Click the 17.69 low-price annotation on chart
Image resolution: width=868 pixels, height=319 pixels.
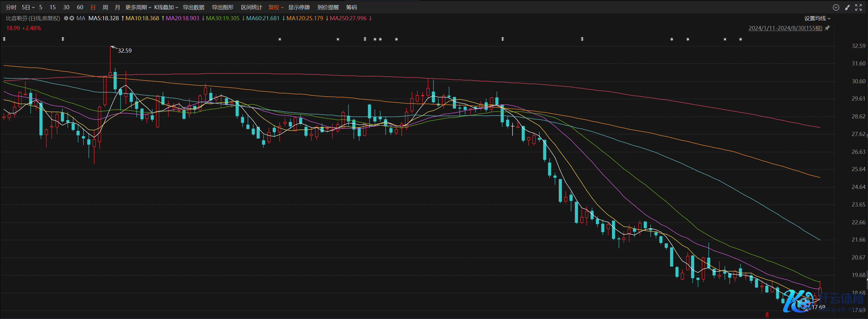(x=819, y=307)
